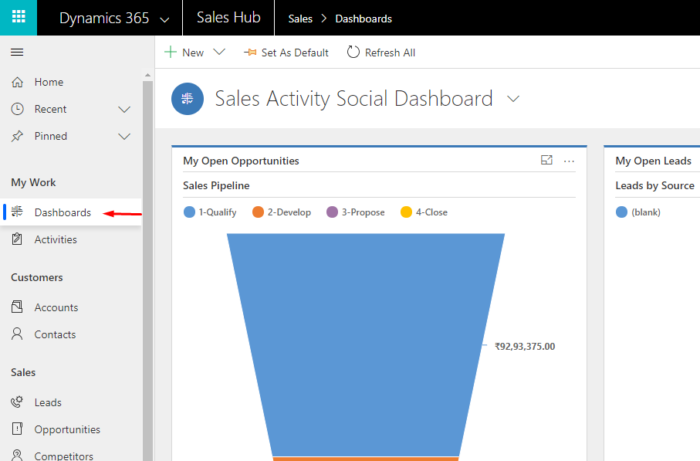Click the My Open Leads heading

[x=653, y=161]
